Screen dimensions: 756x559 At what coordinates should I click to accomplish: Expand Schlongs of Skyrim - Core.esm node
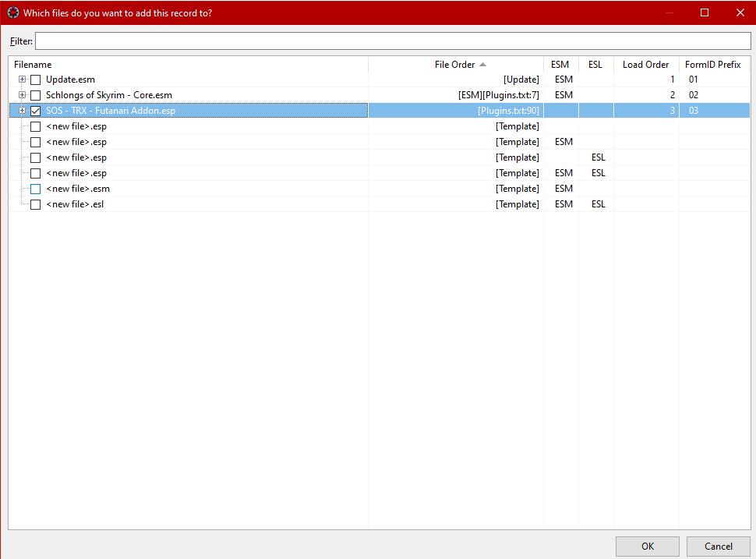pos(23,95)
